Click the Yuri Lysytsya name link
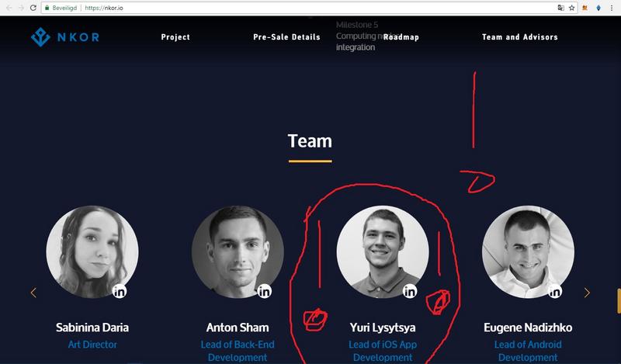 coord(383,328)
